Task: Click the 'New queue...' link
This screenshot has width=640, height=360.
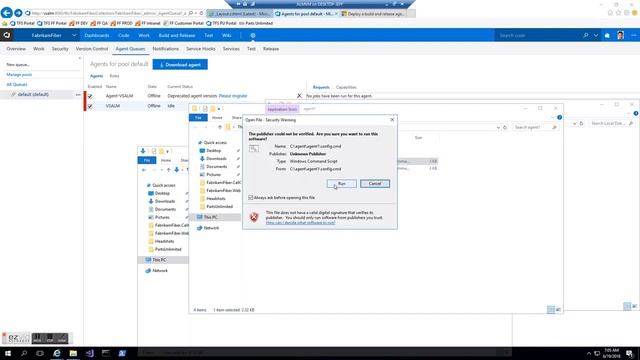Action: coord(18,64)
